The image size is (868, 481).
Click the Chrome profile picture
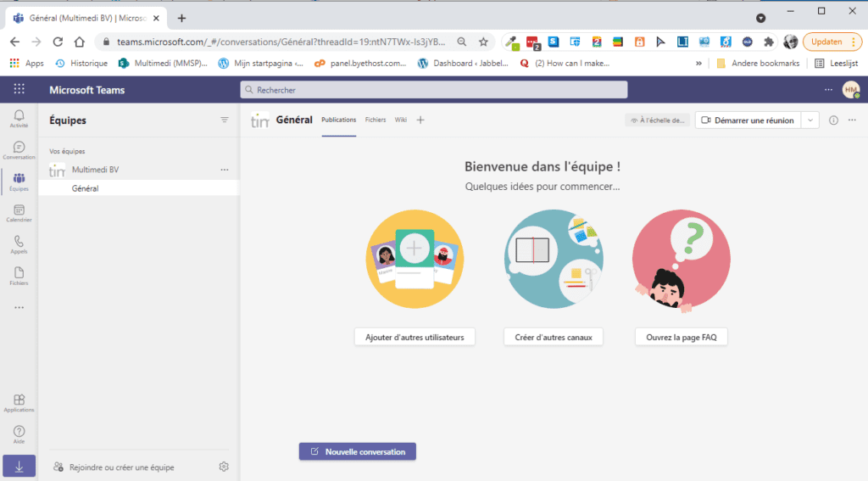point(791,42)
